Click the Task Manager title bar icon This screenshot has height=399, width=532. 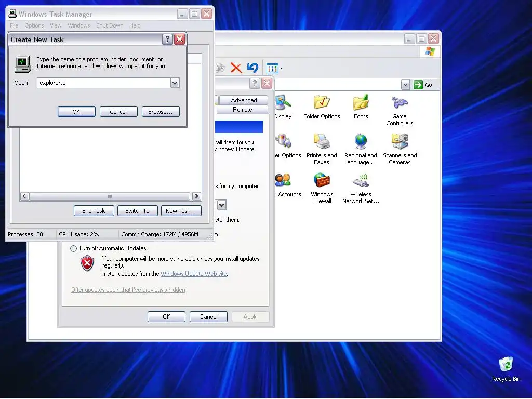coord(12,14)
